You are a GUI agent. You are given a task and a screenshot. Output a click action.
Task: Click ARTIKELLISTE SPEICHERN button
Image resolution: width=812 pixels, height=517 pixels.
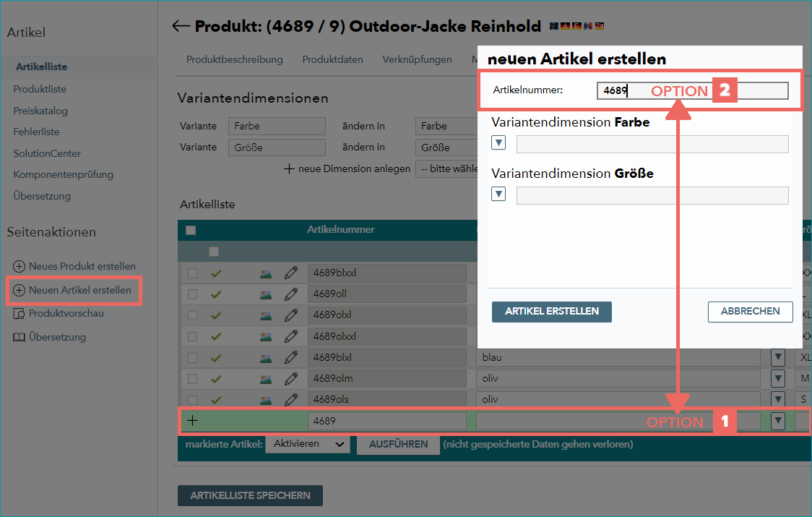[250, 496]
